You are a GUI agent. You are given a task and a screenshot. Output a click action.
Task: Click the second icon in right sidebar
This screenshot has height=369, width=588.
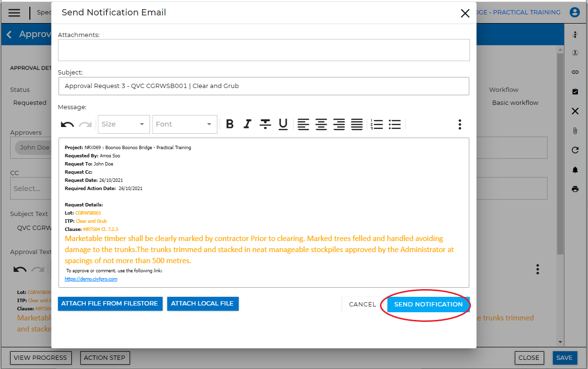(575, 53)
